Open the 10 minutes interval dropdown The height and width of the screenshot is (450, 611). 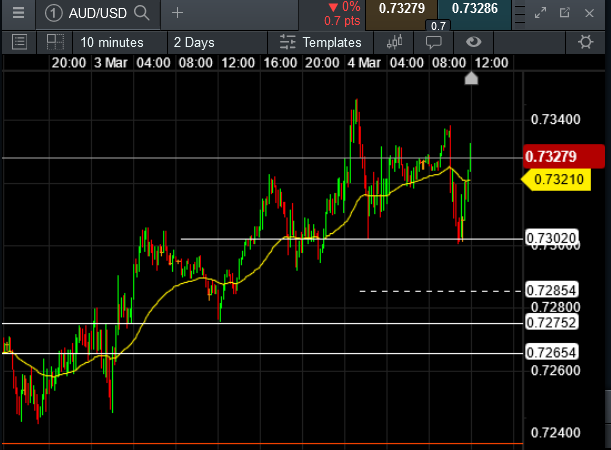(x=120, y=42)
